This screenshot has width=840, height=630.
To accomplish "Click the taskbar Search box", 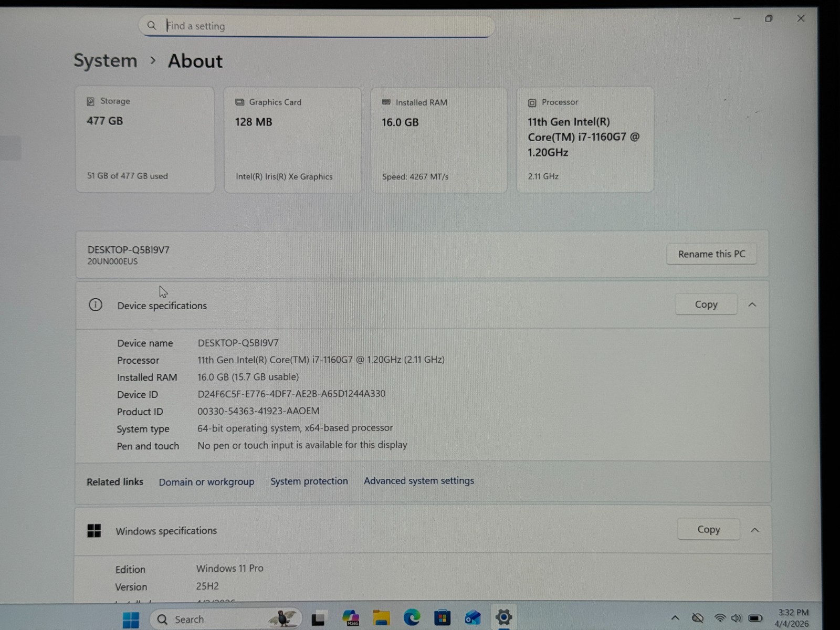I will click(226, 619).
